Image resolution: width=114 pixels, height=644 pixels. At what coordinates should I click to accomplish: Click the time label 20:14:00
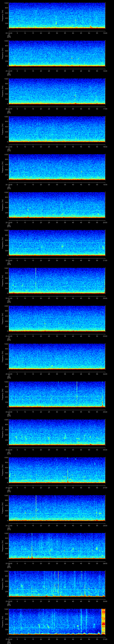9,33
